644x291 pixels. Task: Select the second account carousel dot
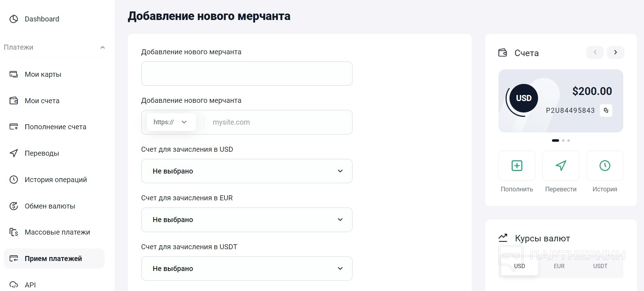[563, 140]
